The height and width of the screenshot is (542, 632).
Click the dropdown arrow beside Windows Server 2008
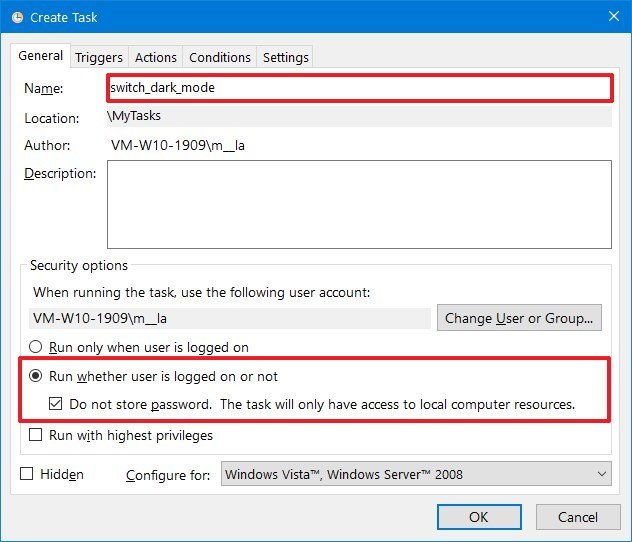point(601,474)
